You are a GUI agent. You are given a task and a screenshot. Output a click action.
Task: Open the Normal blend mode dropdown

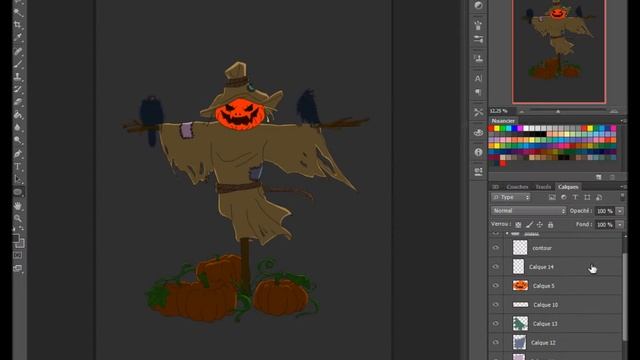coord(528,211)
